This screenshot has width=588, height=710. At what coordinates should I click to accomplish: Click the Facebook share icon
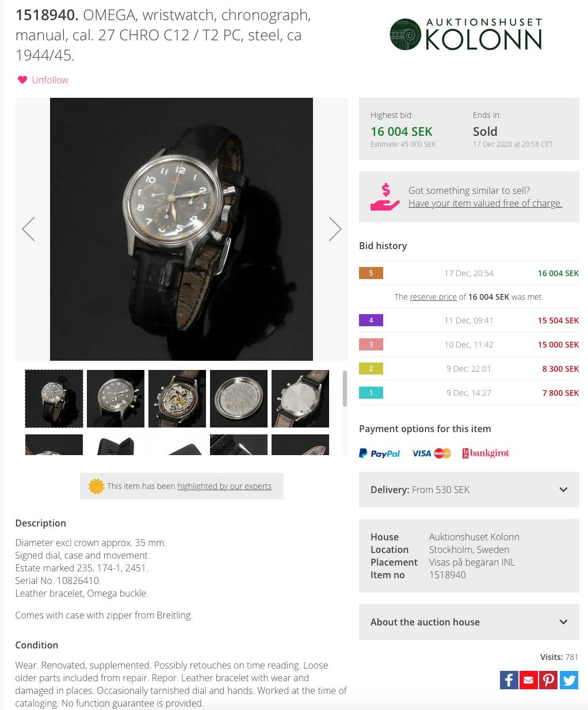coord(509,680)
